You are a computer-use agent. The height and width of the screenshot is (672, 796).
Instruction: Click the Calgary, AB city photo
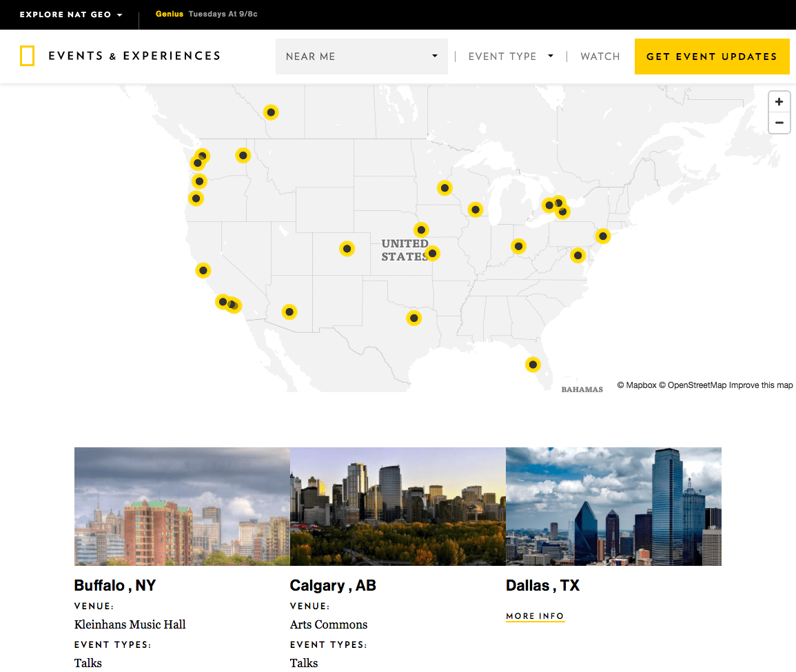[x=398, y=507]
